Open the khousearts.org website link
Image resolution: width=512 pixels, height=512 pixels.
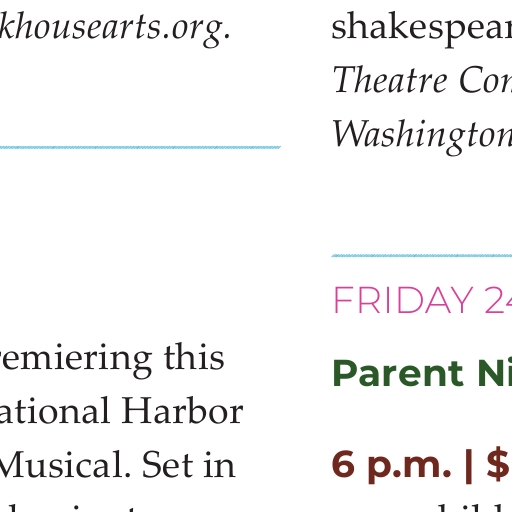[115, 29]
